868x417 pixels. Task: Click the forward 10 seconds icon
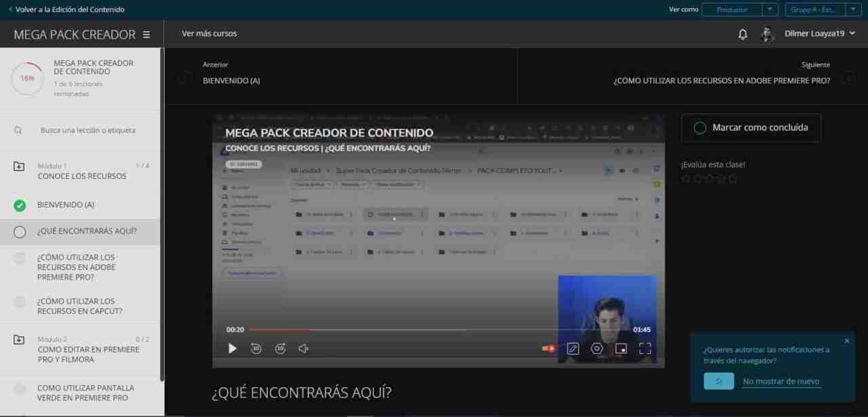tap(280, 348)
